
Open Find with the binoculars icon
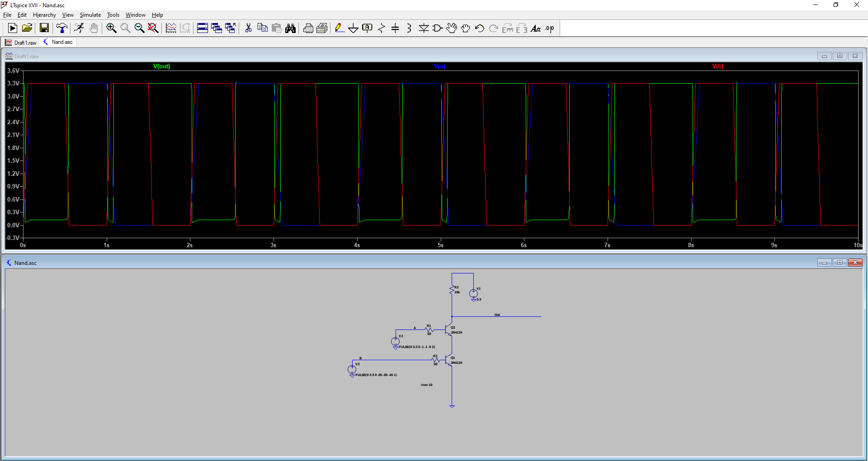(290, 28)
